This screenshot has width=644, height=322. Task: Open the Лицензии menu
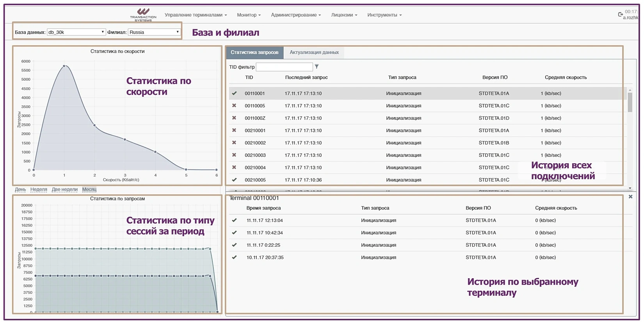tap(344, 15)
